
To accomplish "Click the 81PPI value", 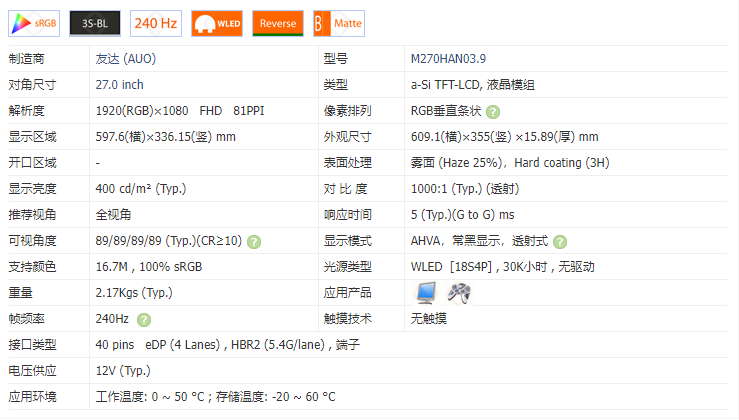I will coord(249,111).
